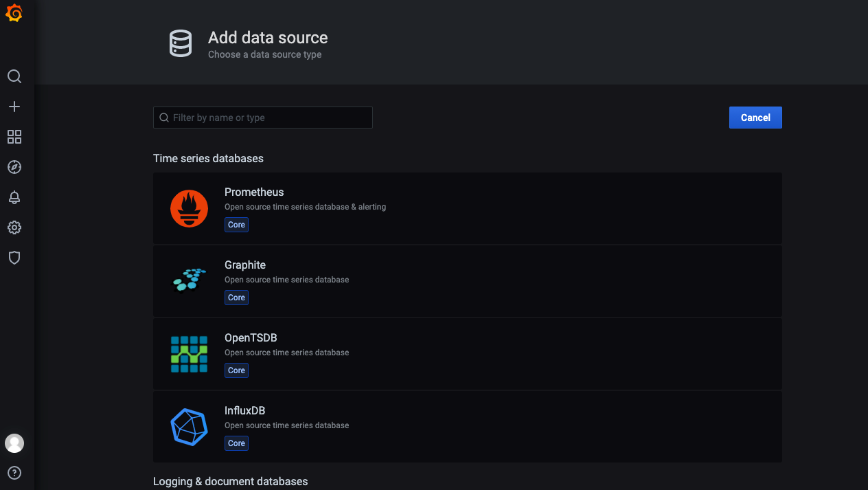Select the Graphite data source

(x=468, y=281)
